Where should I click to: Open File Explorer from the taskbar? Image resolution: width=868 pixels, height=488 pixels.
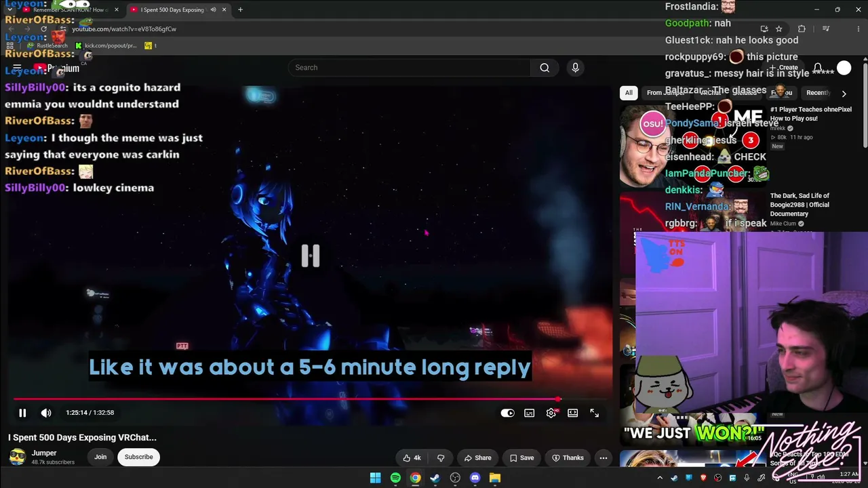tap(495, 478)
